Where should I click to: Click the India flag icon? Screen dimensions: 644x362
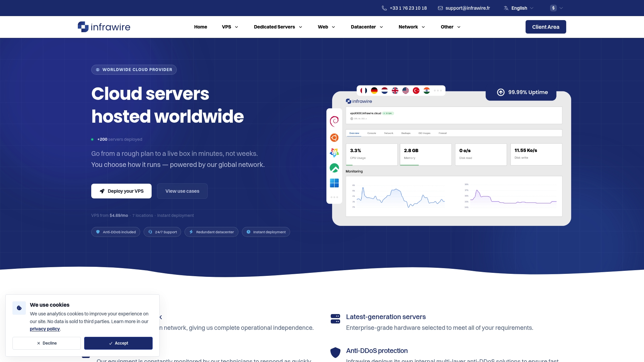click(427, 90)
